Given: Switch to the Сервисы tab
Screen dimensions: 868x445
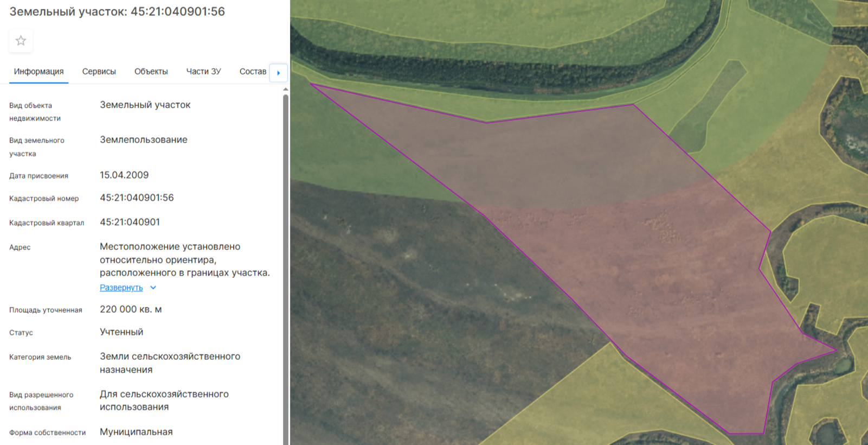Looking at the screenshot, I should pyautogui.click(x=99, y=72).
